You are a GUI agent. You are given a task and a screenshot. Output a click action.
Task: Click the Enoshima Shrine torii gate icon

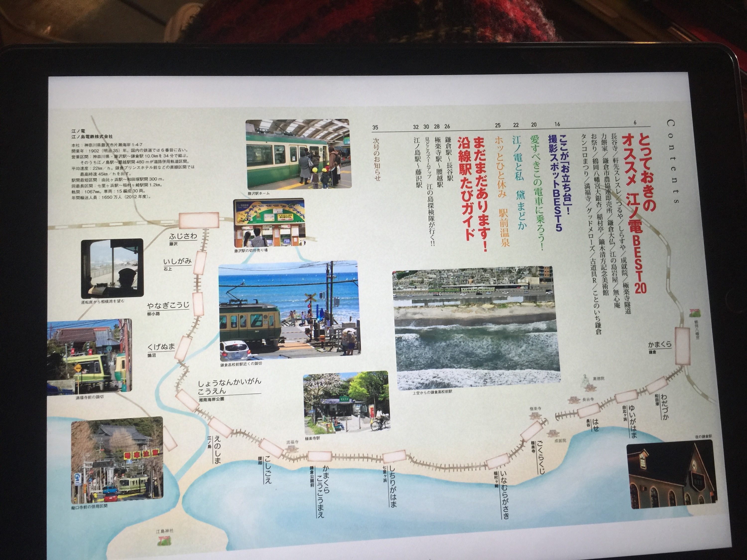point(164,540)
